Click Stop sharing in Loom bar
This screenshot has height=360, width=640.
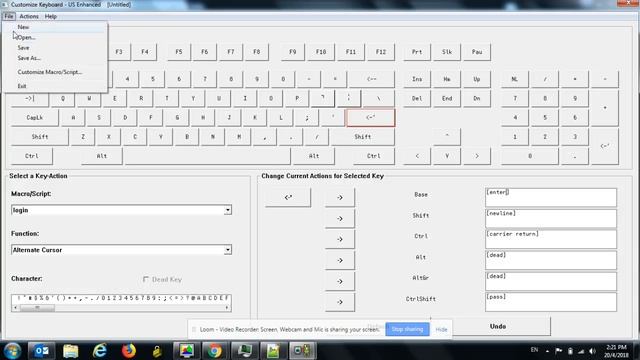click(x=407, y=329)
